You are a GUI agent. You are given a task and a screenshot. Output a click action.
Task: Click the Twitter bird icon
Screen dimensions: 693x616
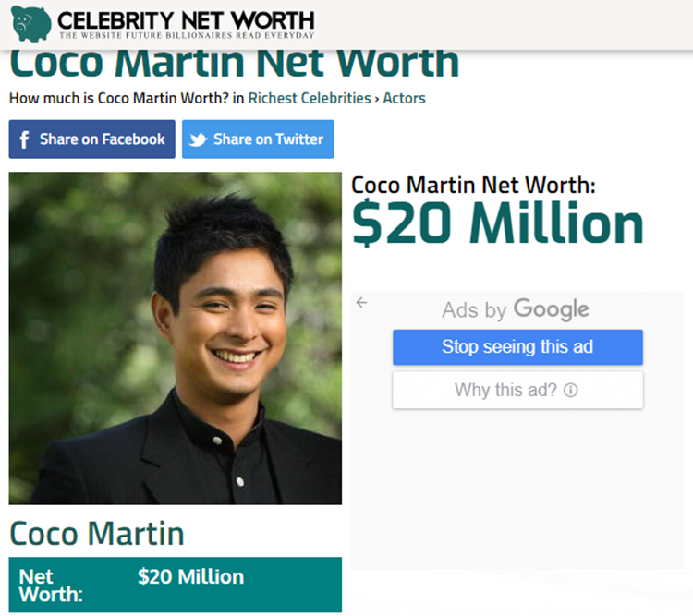click(x=198, y=139)
